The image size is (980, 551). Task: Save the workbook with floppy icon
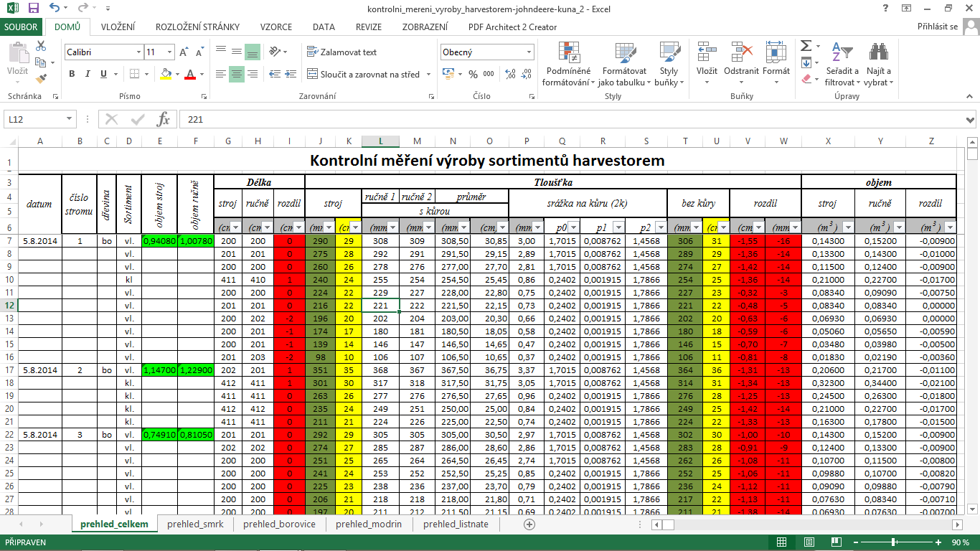34,9
